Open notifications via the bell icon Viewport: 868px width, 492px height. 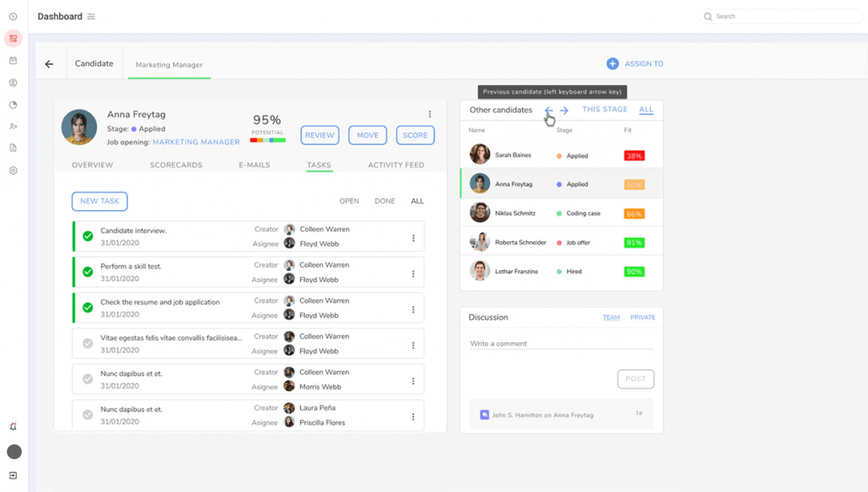[x=12, y=427]
